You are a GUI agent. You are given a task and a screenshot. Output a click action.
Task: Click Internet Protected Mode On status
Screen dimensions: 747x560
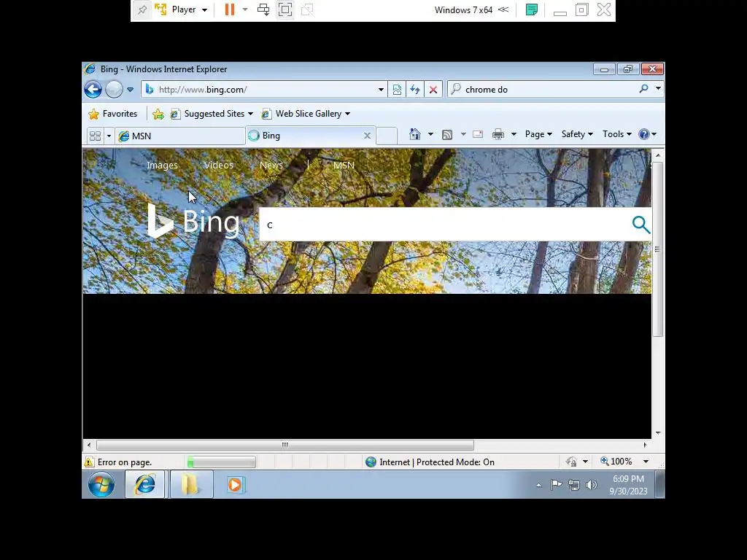[x=430, y=462]
